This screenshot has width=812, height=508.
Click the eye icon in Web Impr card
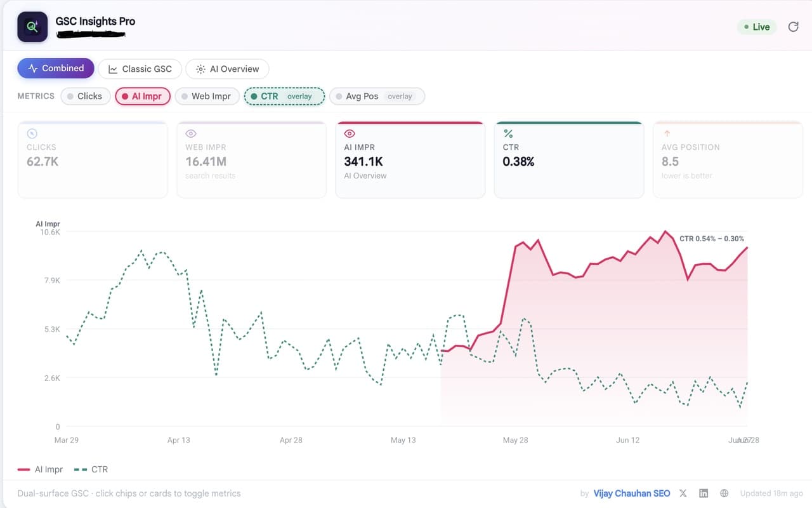[191, 133]
